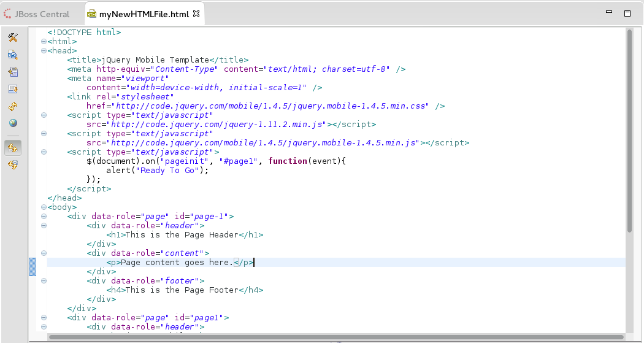644x343 pixels.
Task: Click "This is the Page Header" text
Action: (182, 235)
